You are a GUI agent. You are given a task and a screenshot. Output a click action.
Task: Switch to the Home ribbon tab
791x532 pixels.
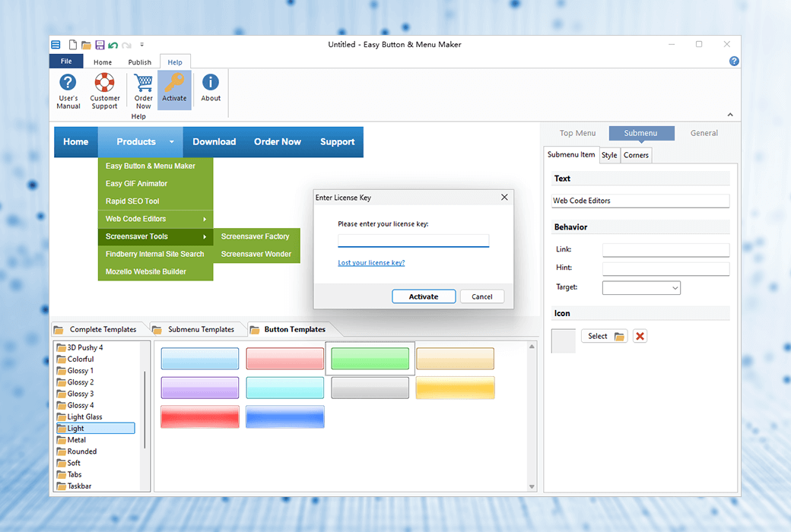point(103,62)
